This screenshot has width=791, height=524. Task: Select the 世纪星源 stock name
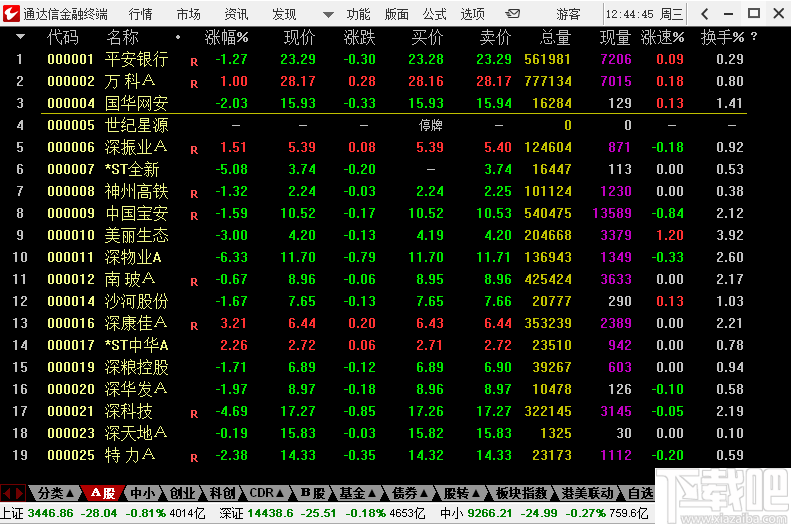pos(136,125)
